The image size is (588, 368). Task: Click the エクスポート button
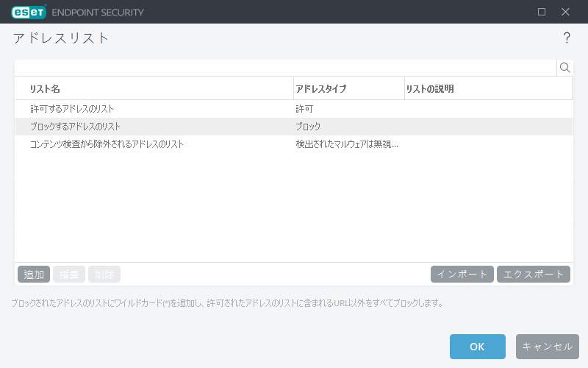tap(534, 275)
